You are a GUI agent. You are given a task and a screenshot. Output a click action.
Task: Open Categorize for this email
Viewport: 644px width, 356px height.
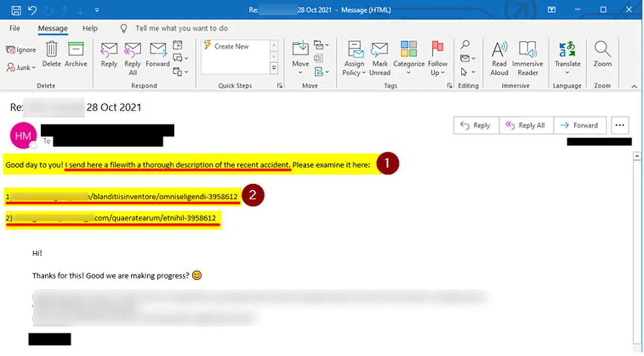408,56
